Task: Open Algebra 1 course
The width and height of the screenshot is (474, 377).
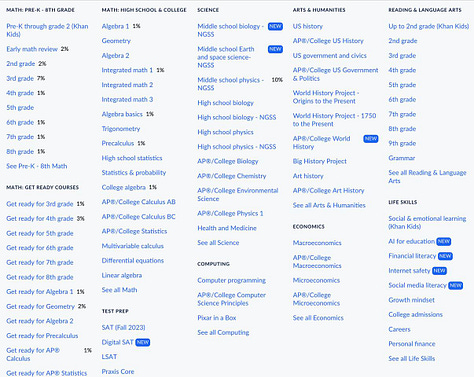Action: tap(115, 26)
